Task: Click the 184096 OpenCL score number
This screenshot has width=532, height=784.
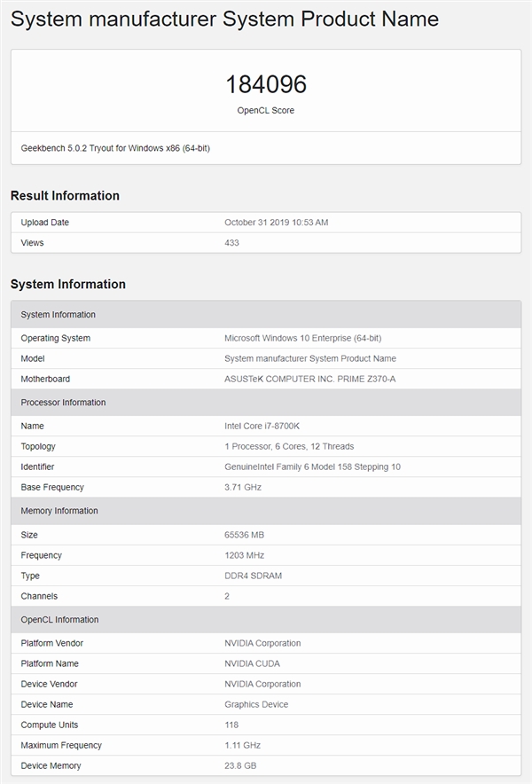Action: (265, 84)
